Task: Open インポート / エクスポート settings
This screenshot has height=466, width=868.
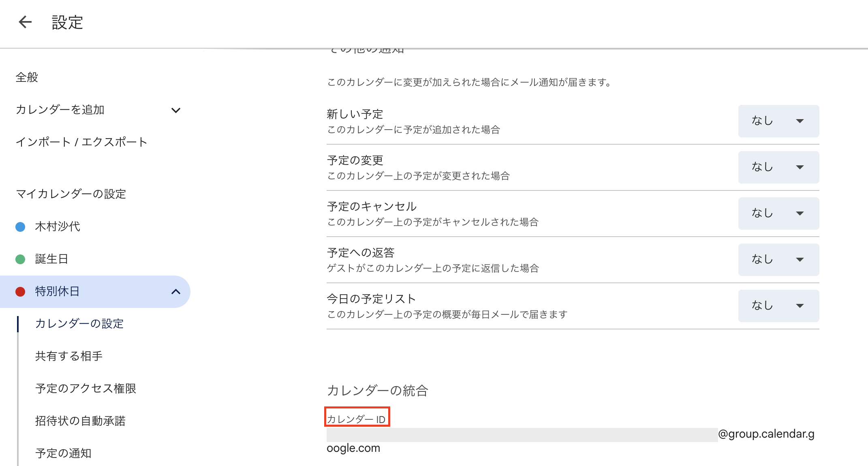Action: coord(81,141)
